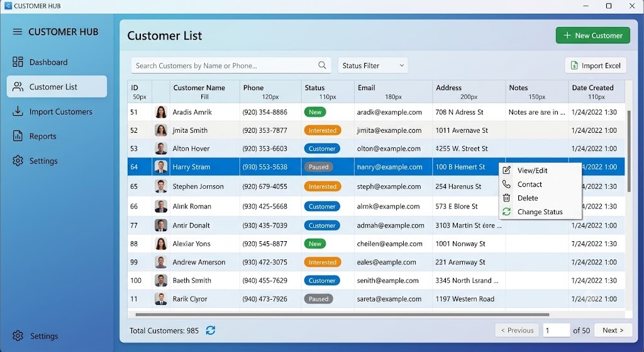This screenshot has height=352, width=644.
Task: Click the vertical table scrollbar
Action: [628, 151]
